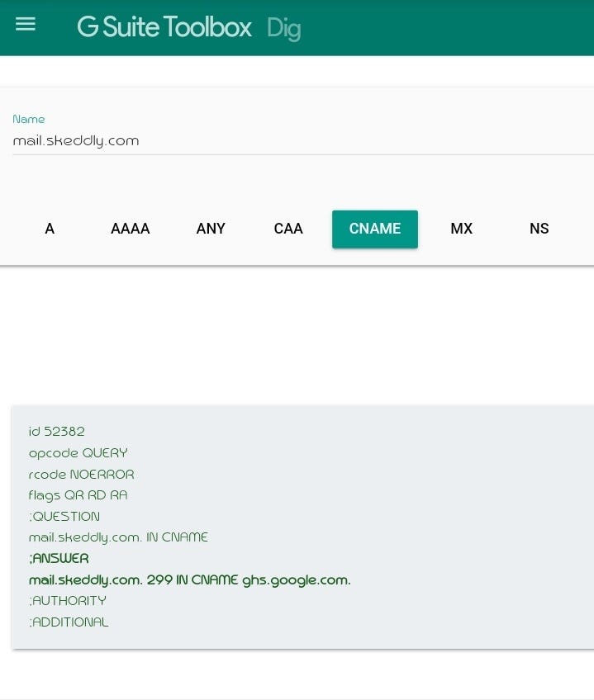Click the 'mail.skeddly.com. IN CNAME' question line

click(x=118, y=537)
